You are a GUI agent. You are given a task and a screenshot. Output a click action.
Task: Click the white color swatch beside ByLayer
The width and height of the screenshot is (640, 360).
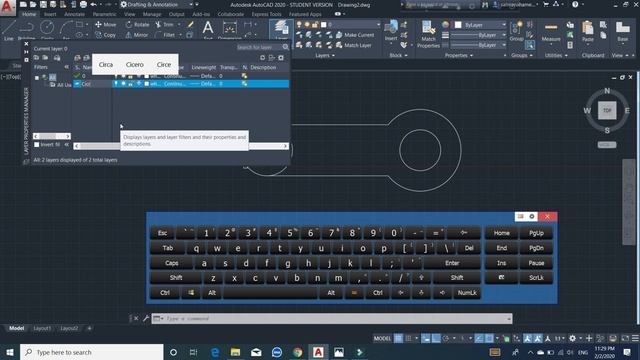[x=458, y=25]
